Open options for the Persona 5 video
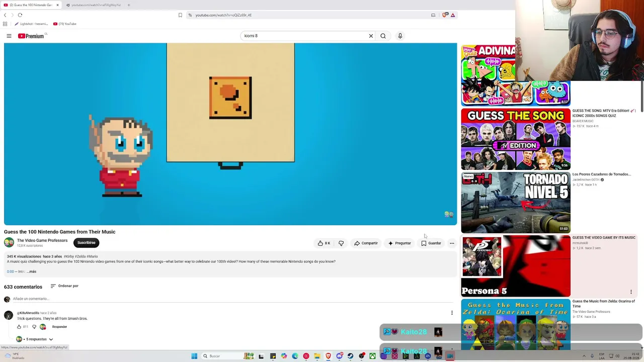644x362 pixels. 631,292
